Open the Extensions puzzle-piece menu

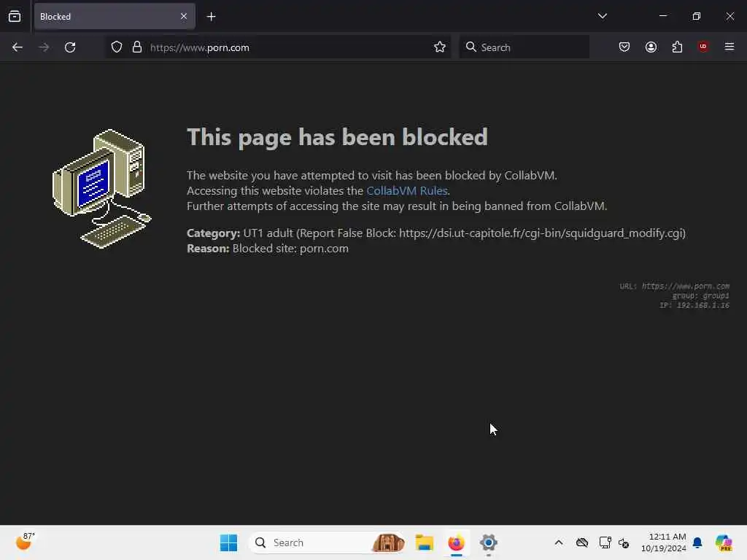(677, 47)
